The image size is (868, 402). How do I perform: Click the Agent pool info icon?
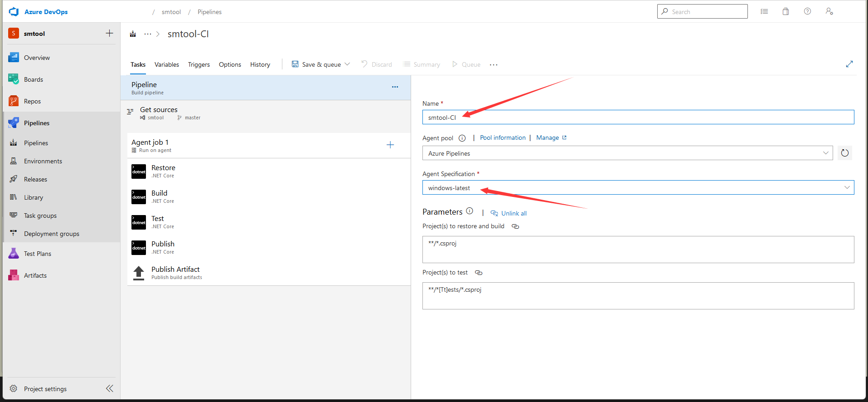coord(462,138)
